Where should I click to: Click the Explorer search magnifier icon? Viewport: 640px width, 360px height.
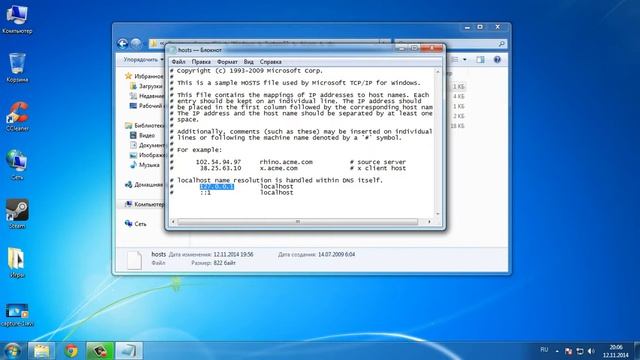pos(502,44)
